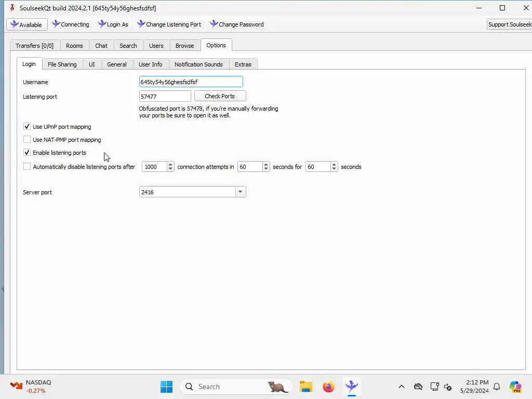Click the muted volume tray icon
The height and width of the screenshot is (399, 532).
[448, 387]
